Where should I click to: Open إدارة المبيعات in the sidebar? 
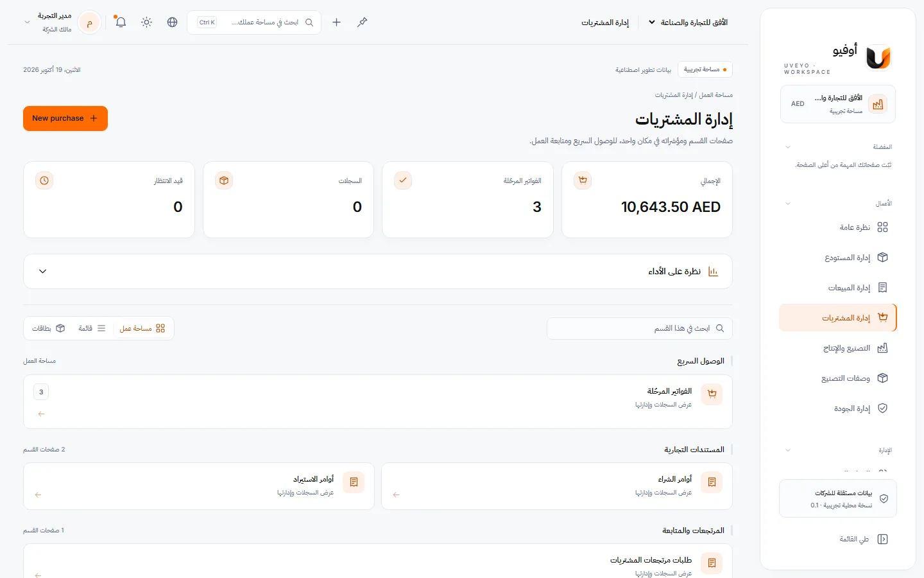pyautogui.click(x=838, y=288)
